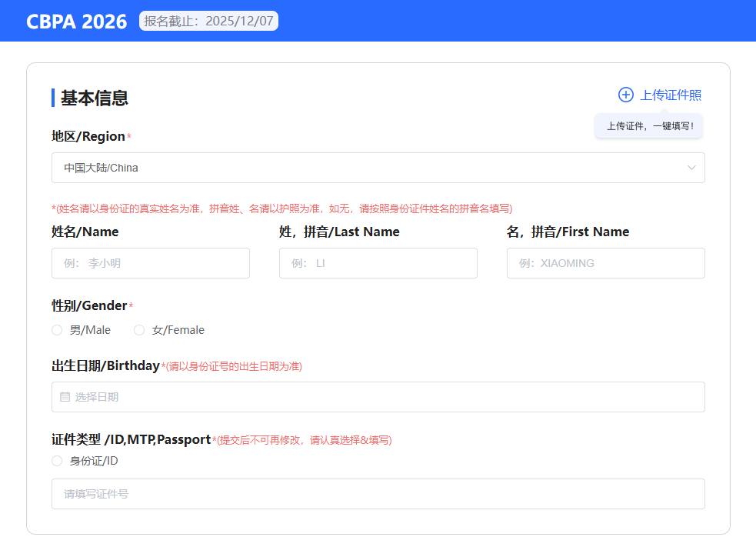Choose the 身份证/ID document type radio

point(57,461)
